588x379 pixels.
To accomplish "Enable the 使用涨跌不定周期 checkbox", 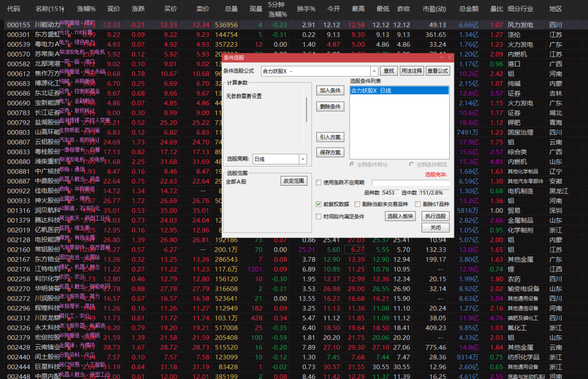I will point(318,182).
